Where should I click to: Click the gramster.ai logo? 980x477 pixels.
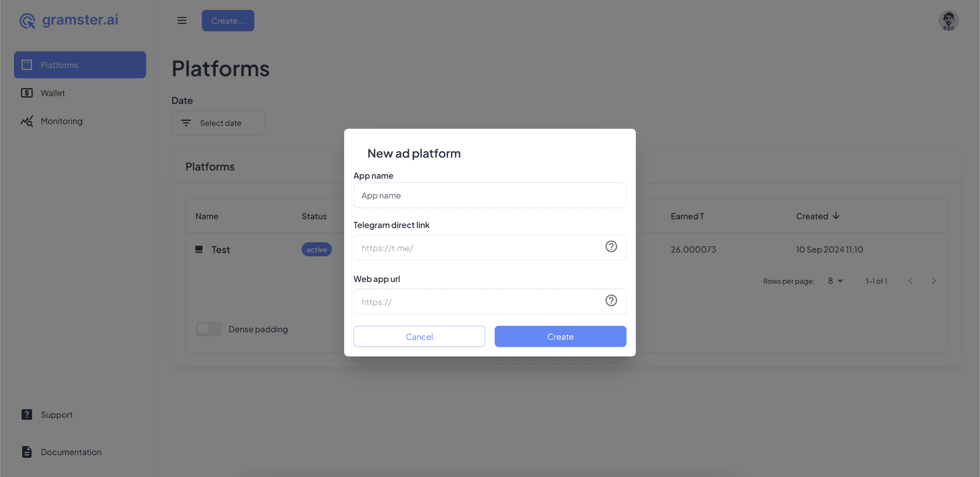tap(69, 20)
